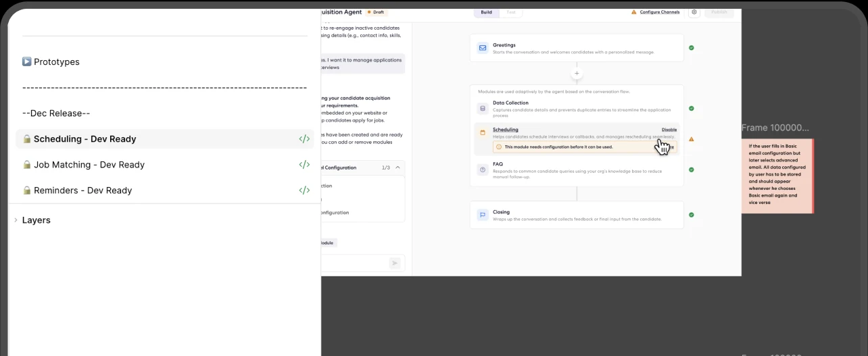
Task: Click the Greetings envelope icon
Action: [x=483, y=48]
